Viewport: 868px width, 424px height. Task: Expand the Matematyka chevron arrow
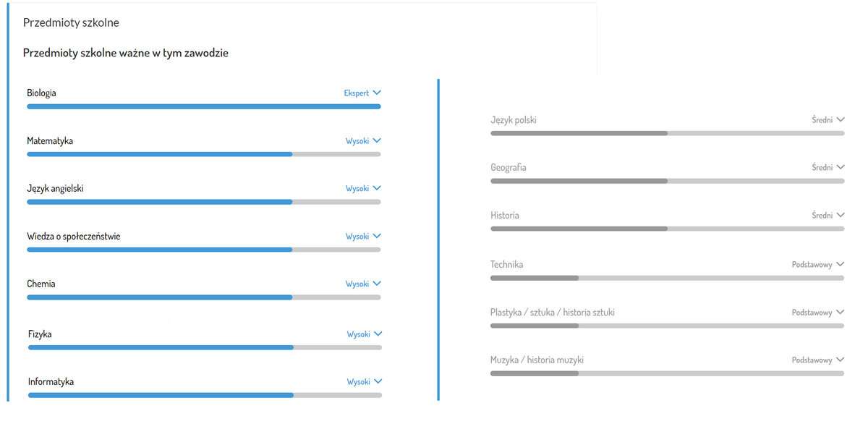[x=377, y=141]
